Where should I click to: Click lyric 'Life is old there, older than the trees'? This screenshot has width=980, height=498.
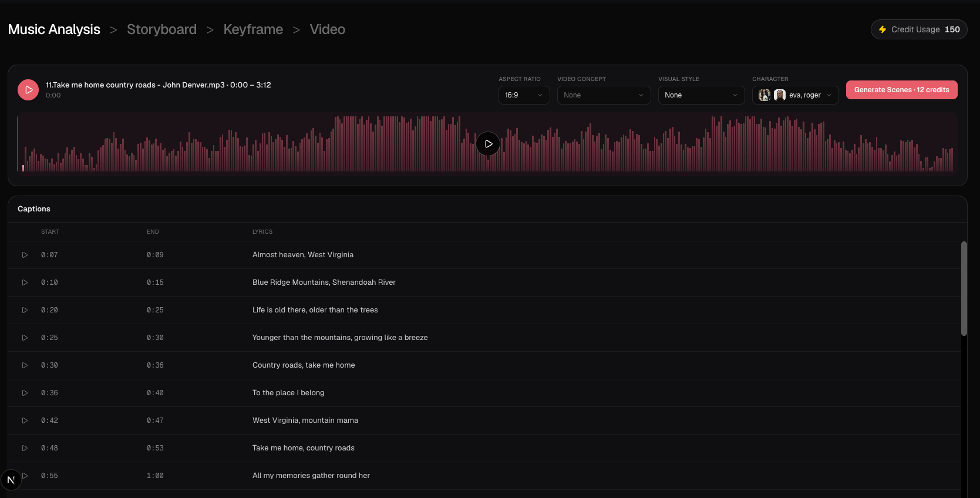[315, 310]
